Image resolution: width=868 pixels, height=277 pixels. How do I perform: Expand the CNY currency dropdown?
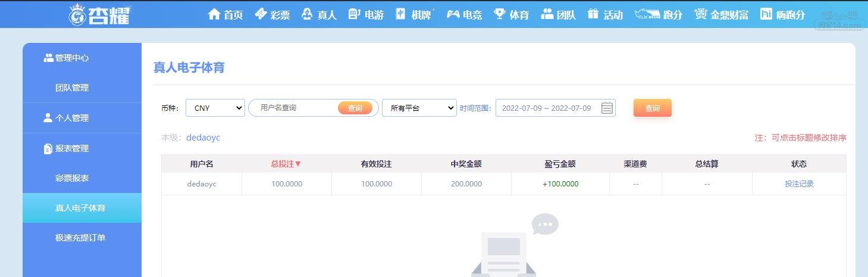click(x=215, y=108)
